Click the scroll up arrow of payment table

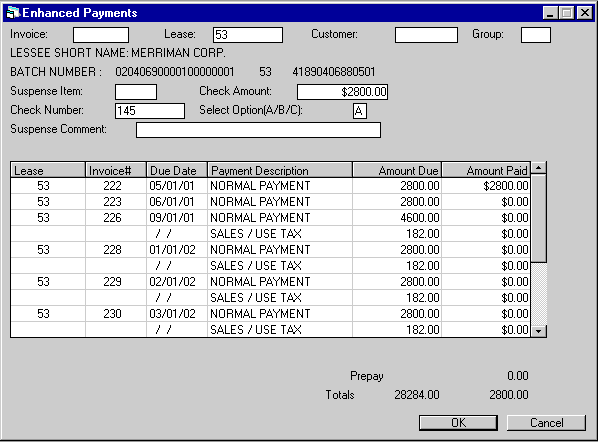tap(539, 168)
